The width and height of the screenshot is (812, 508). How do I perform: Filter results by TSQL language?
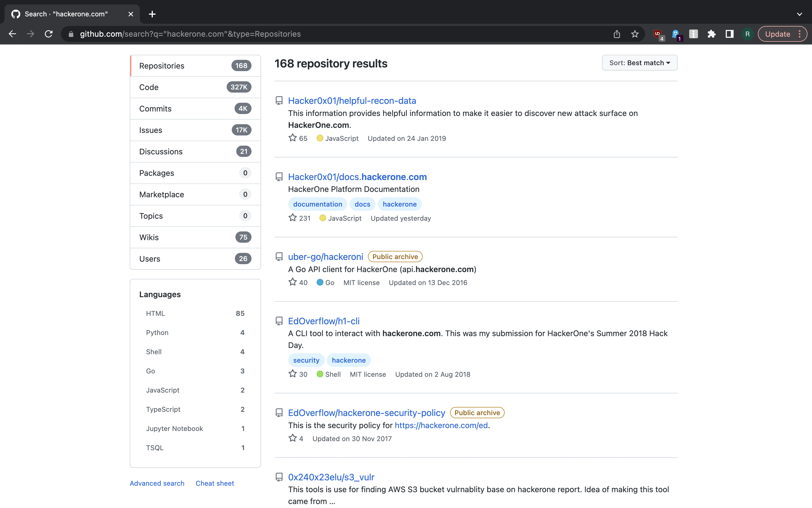(195, 448)
